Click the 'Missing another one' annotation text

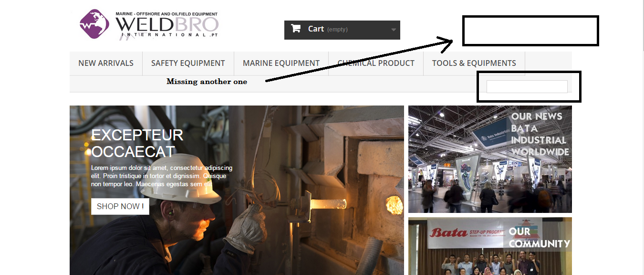click(x=207, y=82)
